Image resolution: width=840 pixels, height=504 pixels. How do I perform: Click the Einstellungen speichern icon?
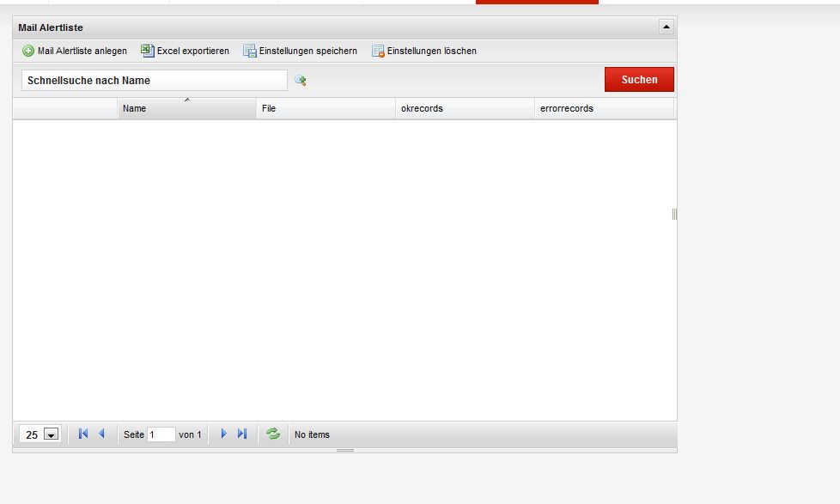250,52
